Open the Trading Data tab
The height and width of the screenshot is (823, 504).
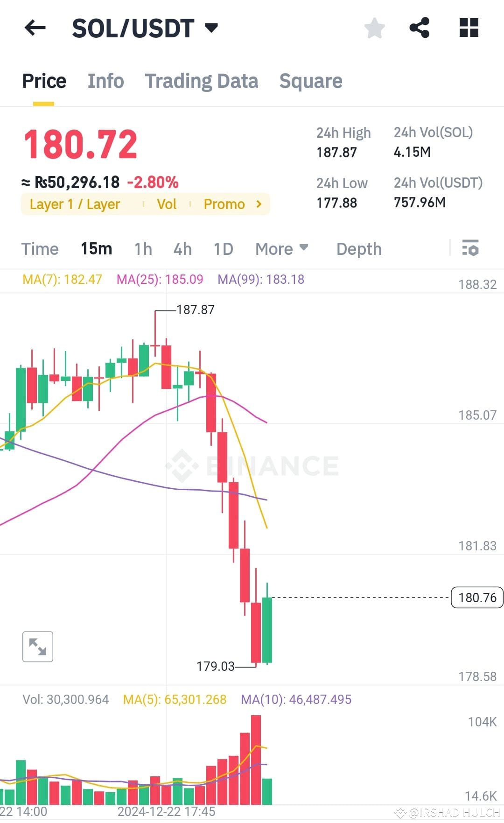202,81
